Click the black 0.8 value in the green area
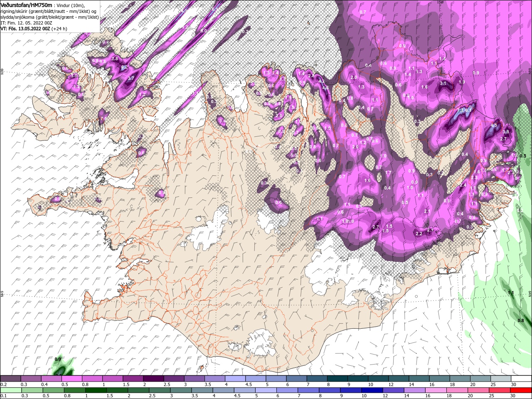The height and width of the screenshot is (399, 532). coord(521,320)
